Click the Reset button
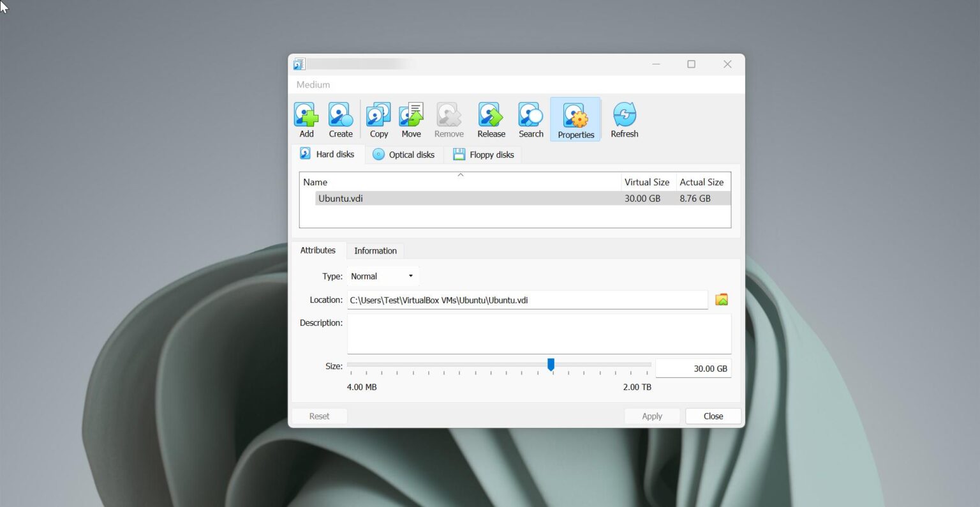The height and width of the screenshot is (507, 980). coord(319,416)
